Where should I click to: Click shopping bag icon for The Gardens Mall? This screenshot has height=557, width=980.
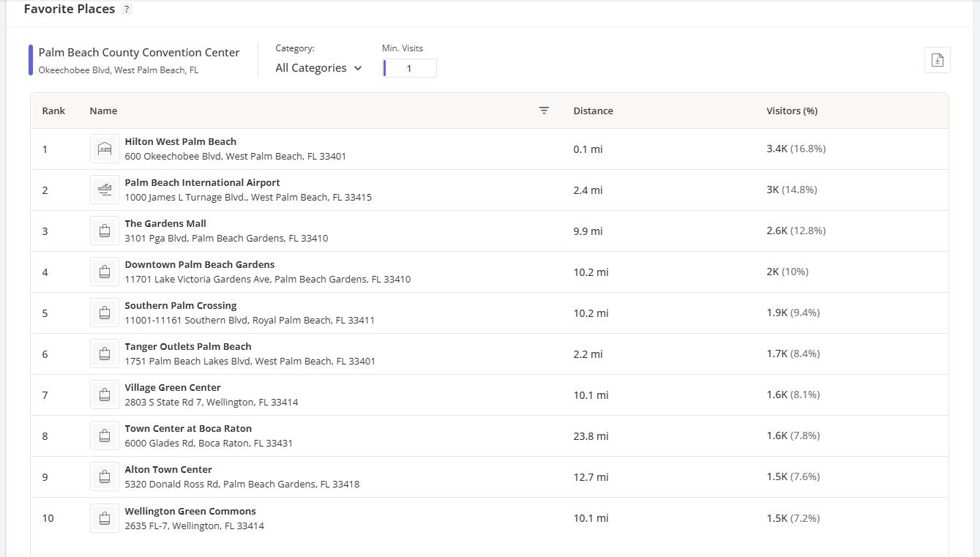105,231
